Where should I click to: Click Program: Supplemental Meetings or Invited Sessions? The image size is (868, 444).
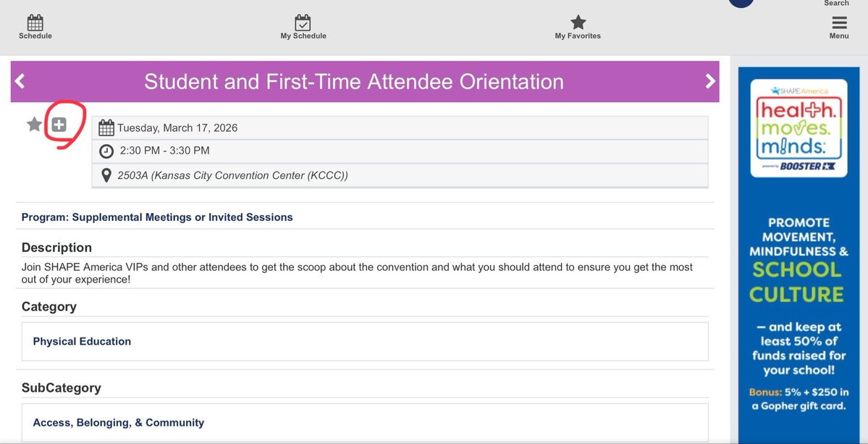point(157,217)
